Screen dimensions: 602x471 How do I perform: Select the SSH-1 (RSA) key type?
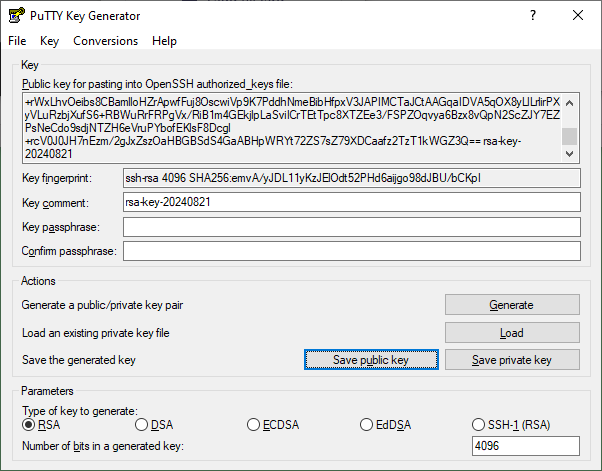511,425
